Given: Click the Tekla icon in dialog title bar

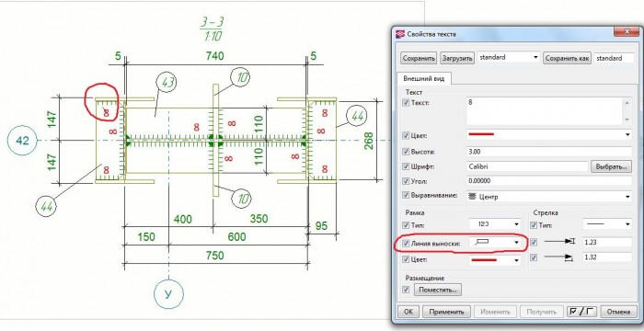Looking at the screenshot, I should 400,35.
